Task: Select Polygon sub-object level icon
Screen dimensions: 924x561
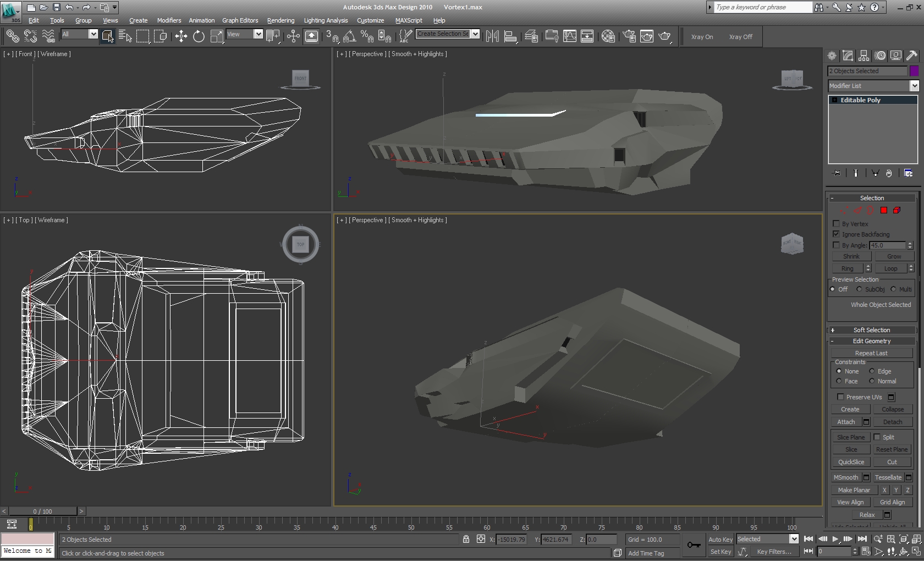Action: pos(883,210)
